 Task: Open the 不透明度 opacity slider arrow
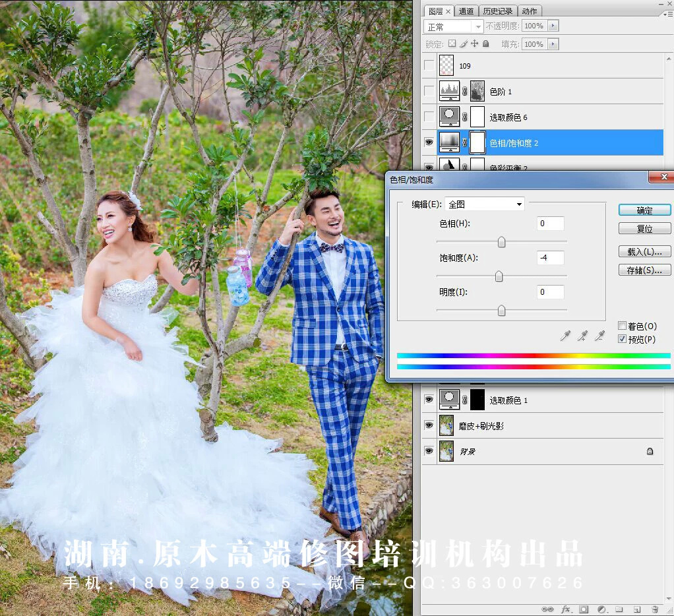coord(553,26)
